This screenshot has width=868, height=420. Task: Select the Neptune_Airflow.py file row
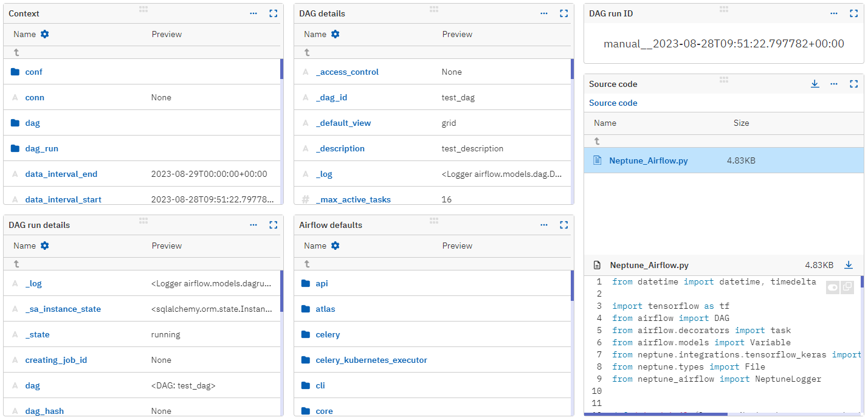(650, 160)
